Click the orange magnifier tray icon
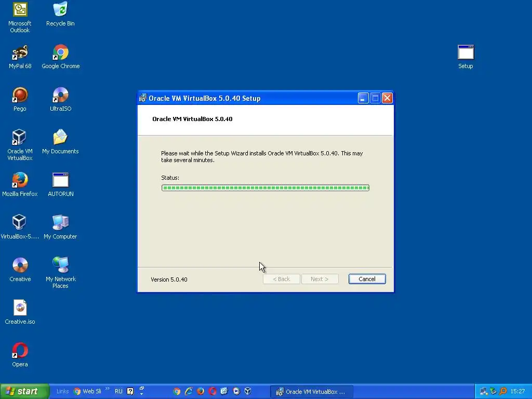The height and width of the screenshot is (399, 532). click(503, 391)
